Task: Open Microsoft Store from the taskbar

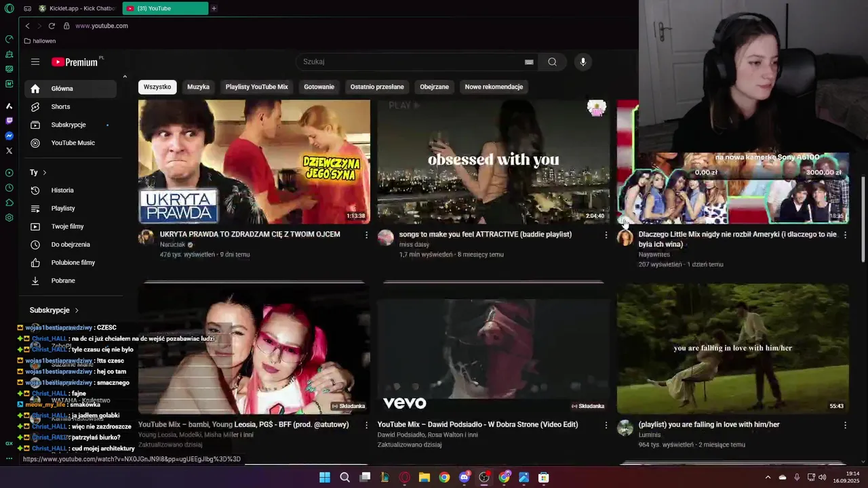Action: click(x=543, y=477)
